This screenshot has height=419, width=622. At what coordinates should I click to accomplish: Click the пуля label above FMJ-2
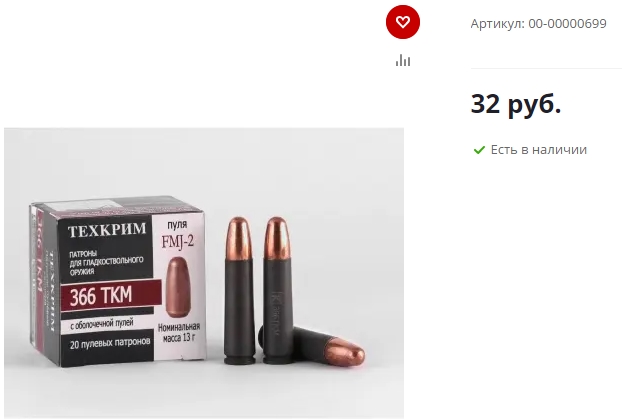click(x=177, y=225)
